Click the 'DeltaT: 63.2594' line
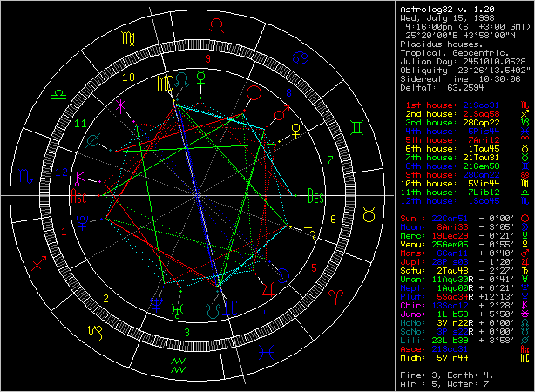The width and height of the screenshot is (535, 392). 442,88
